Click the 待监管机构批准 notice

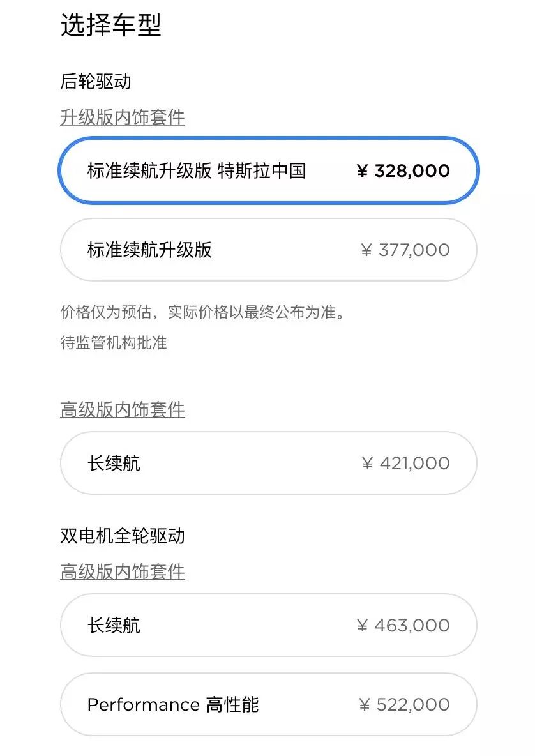(x=114, y=342)
